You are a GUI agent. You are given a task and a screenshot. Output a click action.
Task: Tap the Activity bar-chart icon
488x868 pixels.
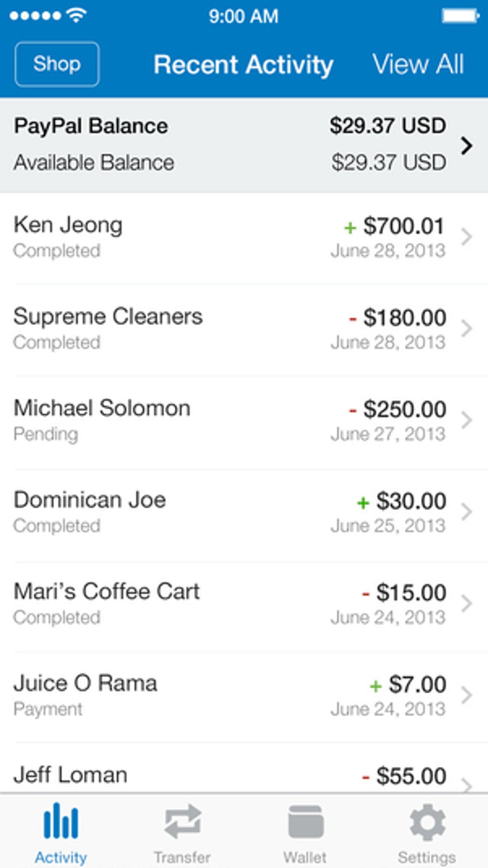tap(61, 822)
